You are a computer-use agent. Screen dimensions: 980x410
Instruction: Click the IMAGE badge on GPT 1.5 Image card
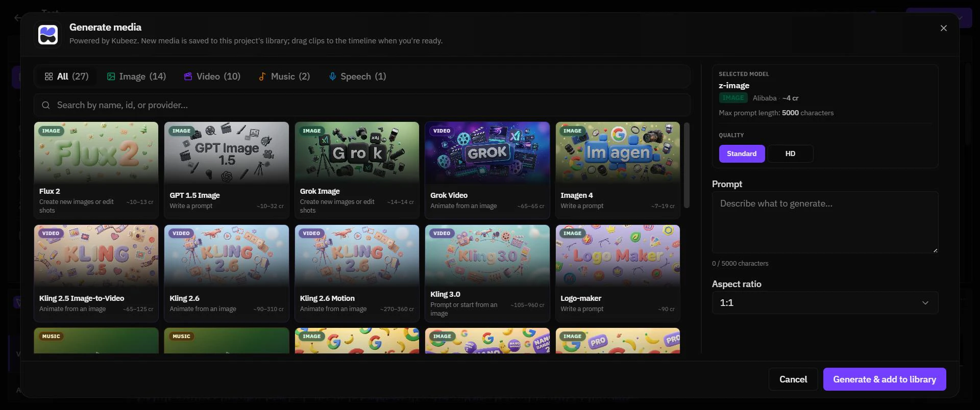tap(181, 131)
